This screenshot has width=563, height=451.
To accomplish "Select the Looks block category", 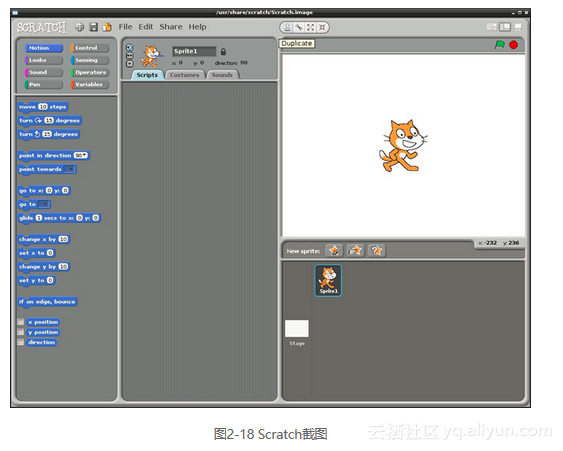I will 43,60.
